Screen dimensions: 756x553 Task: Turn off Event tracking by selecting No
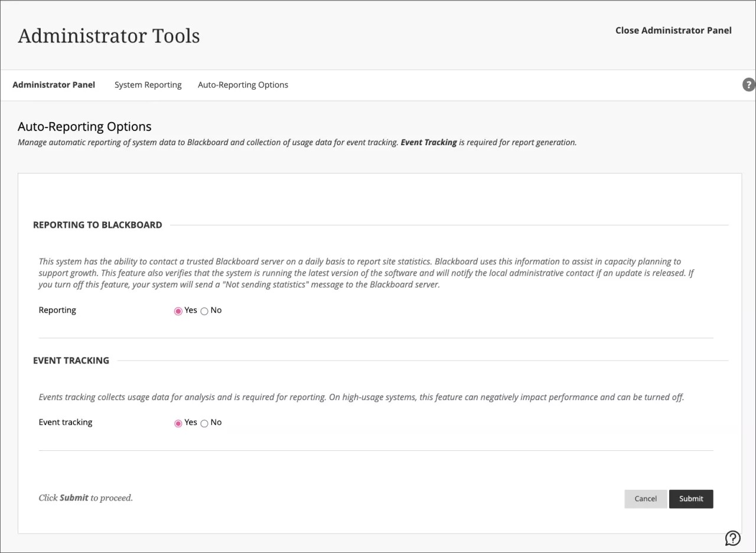point(204,423)
